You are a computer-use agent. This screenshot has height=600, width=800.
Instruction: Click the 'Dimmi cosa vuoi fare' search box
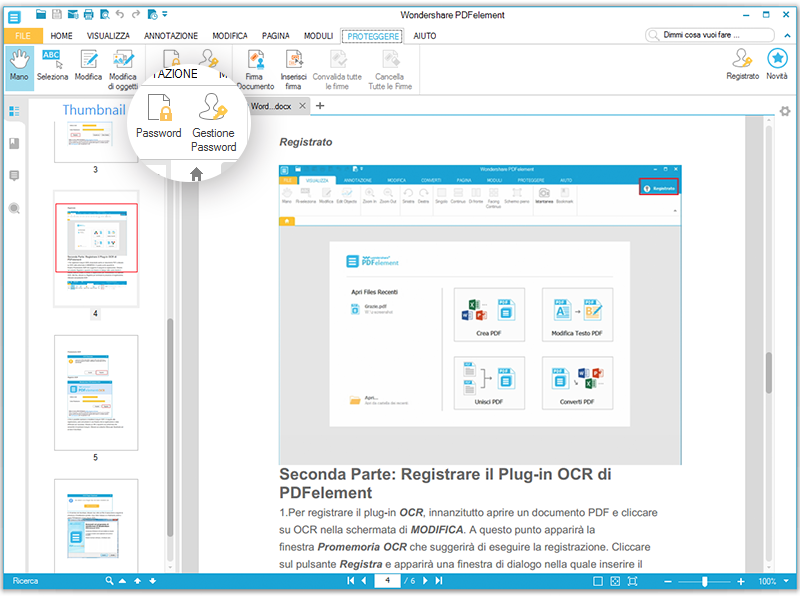710,35
